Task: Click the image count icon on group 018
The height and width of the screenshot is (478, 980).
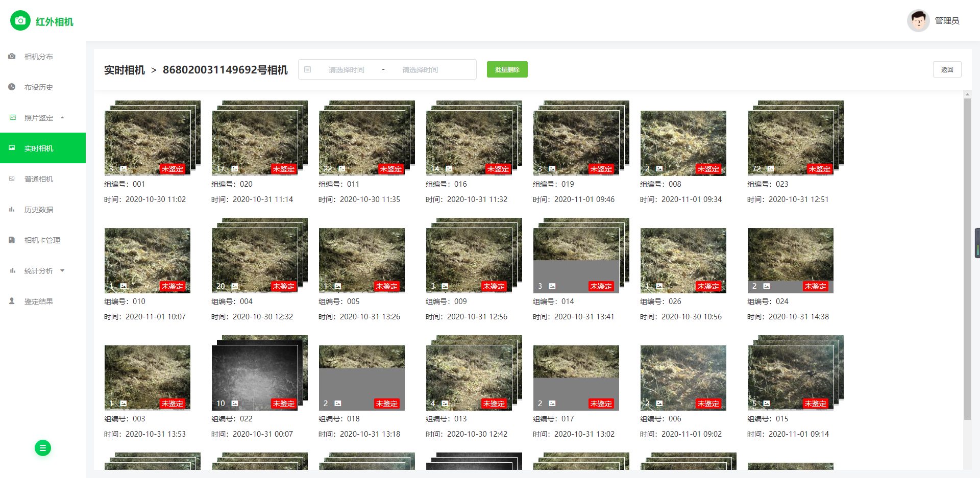Action: [x=338, y=404]
